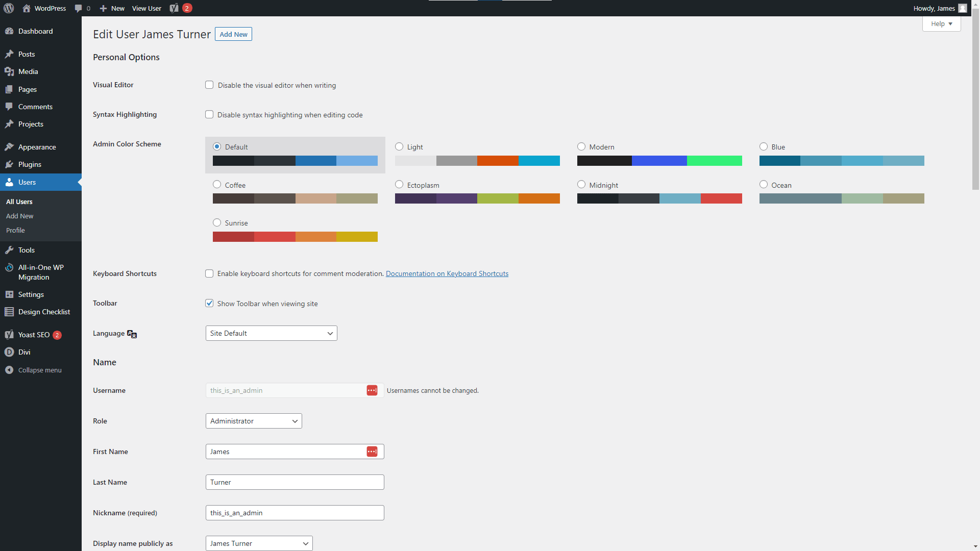This screenshot has height=551, width=980.
Task: Go to the Profile menu item
Action: (15, 230)
